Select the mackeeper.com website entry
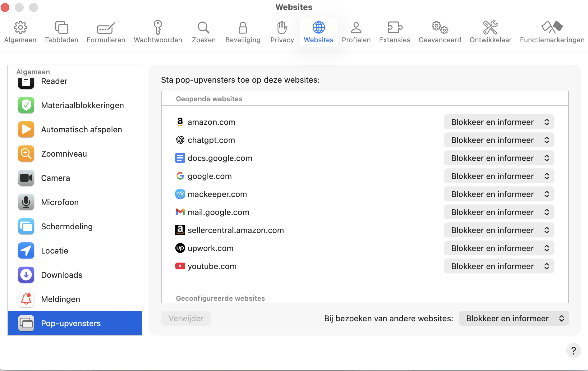 tap(217, 194)
